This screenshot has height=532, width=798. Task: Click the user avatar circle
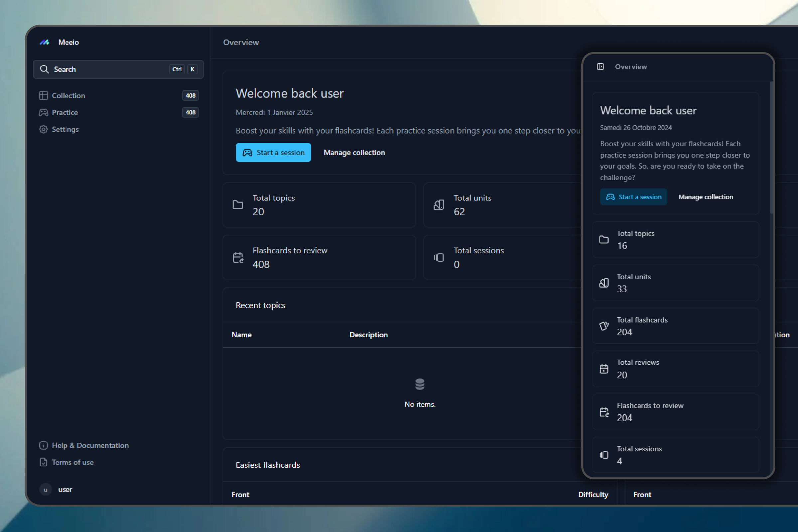pos(46,489)
